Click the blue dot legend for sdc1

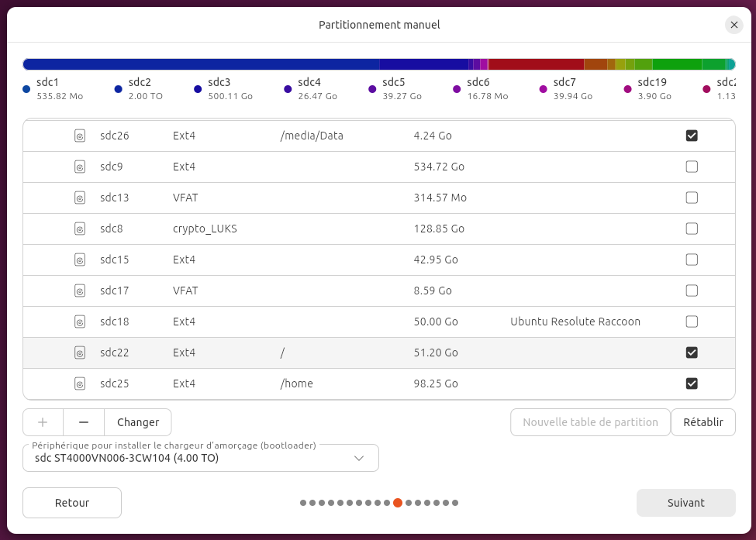pyautogui.click(x=26, y=89)
